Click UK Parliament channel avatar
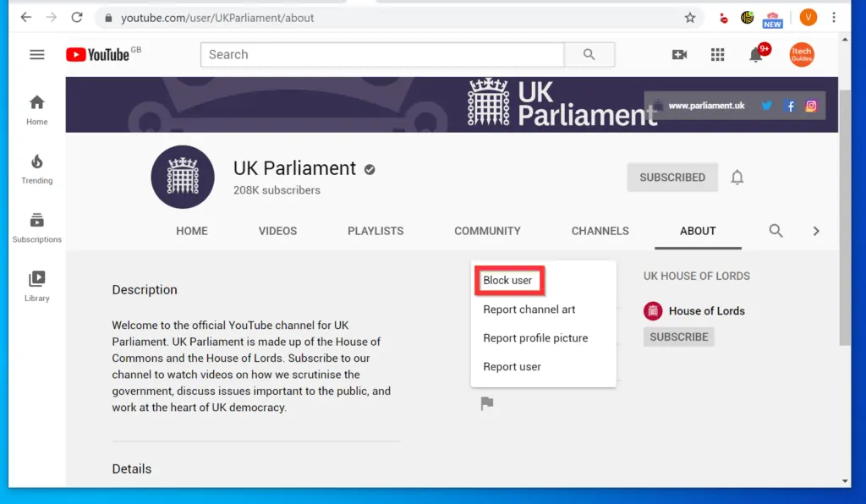 [x=183, y=177]
